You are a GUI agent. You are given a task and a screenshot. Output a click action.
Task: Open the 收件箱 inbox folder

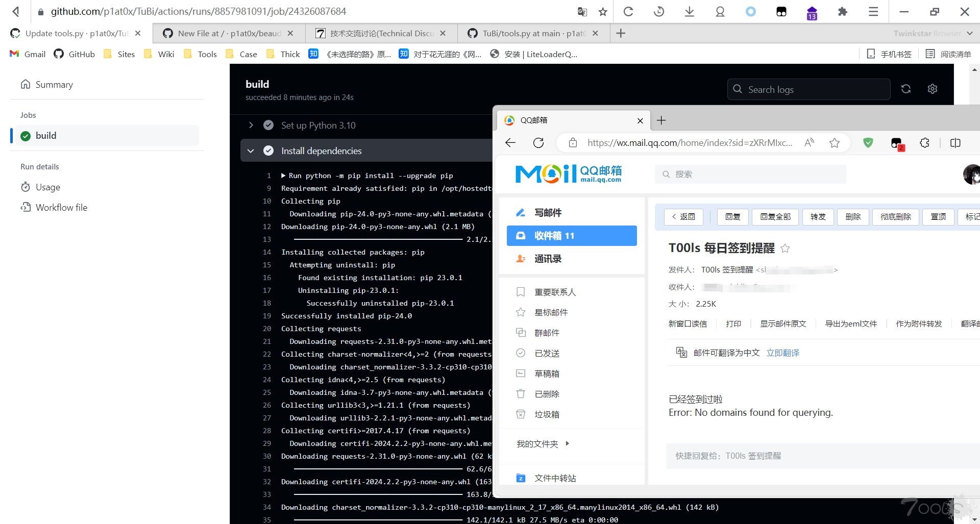(x=572, y=236)
